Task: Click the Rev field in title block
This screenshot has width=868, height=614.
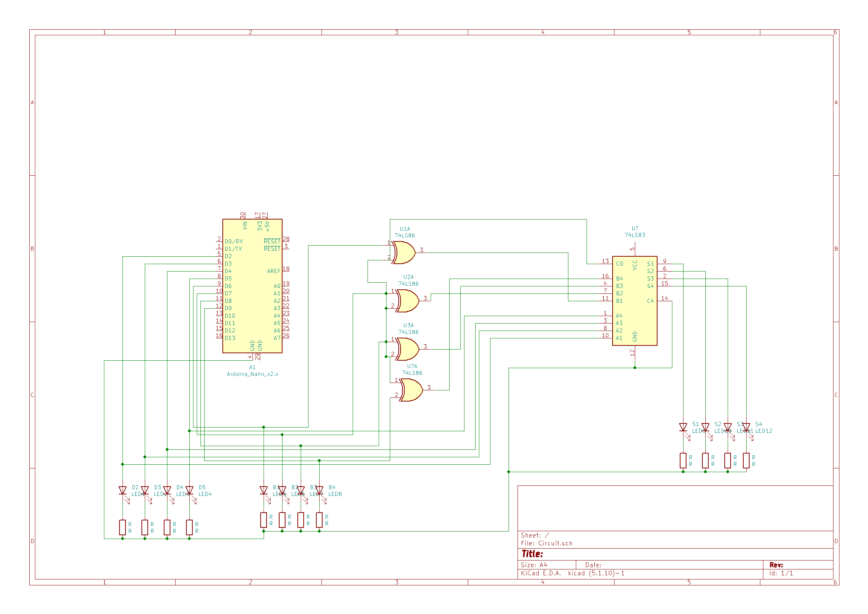Action: click(x=776, y=565)
